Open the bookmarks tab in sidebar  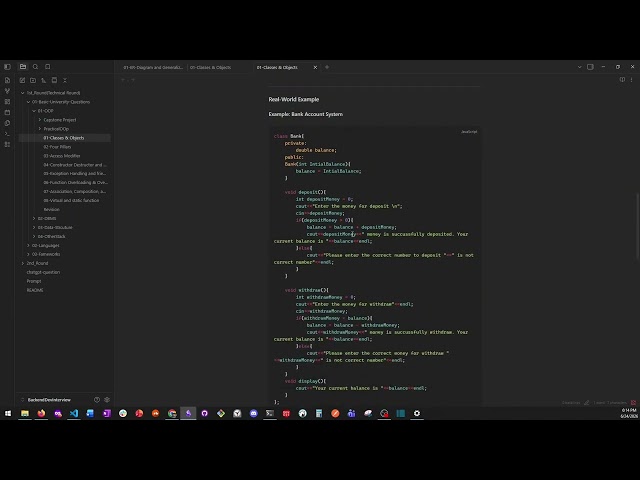click(x=48, y=67)
